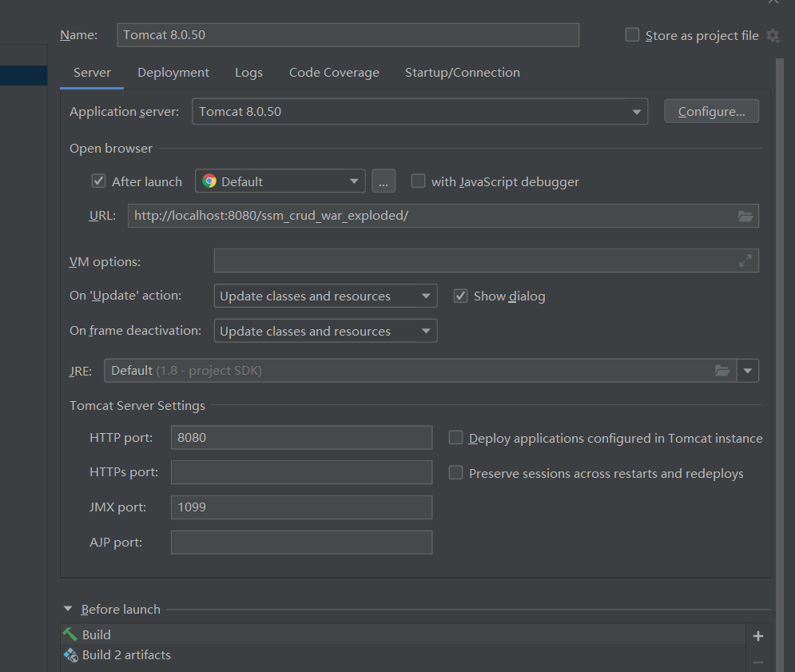Open the On frame deactivation dropdown
Image resolution: width=795 pixels, height=672 pixels.
pyautogui.click(x=325, y=331)
